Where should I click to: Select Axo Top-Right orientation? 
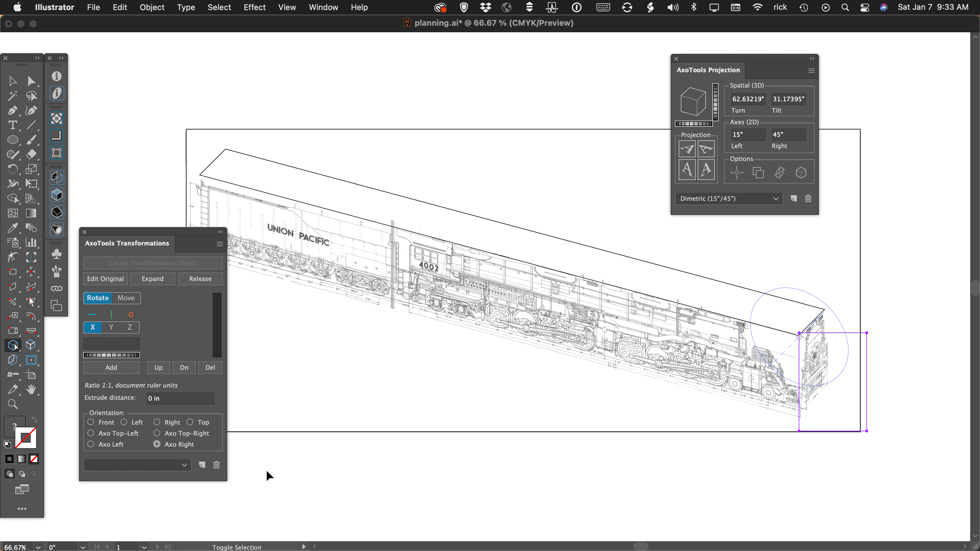pos(157,433)
